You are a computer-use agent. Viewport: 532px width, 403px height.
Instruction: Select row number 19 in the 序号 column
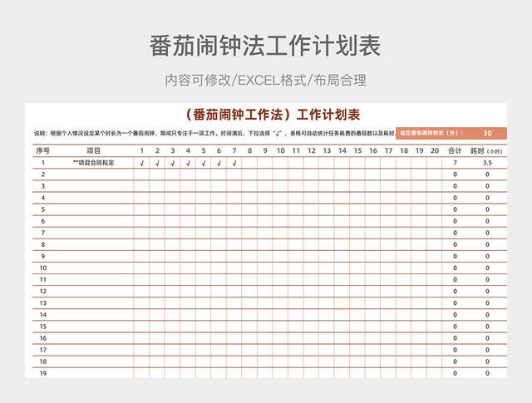(43, 373)
